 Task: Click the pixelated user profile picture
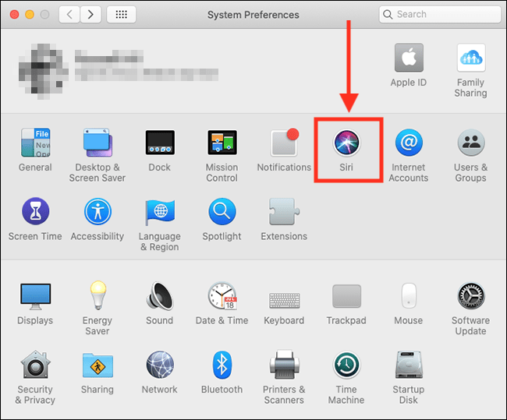click(44, 71)
